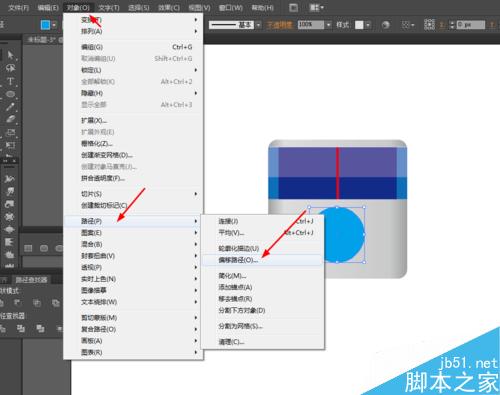Click the Bridge icon beside Help menu
The width and height of the screenshot is (500, 395).
point(293,8)
